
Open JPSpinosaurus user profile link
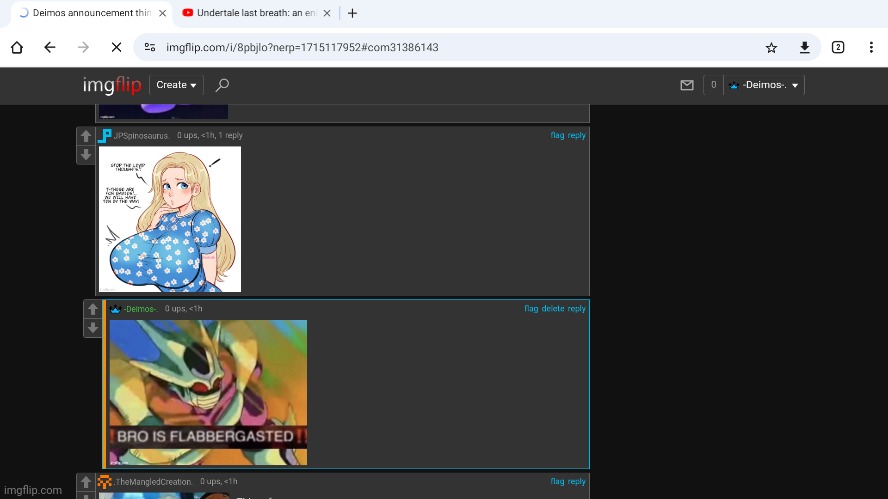[141, 135]
